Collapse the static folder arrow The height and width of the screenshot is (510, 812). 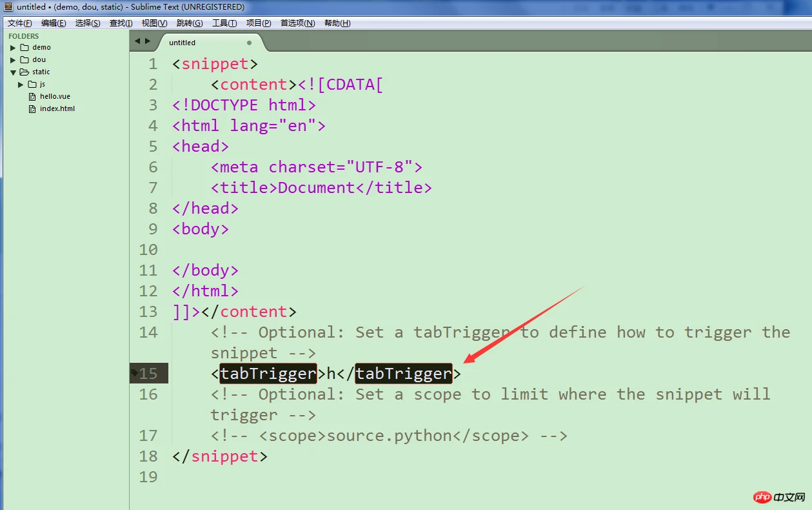click(13, 72)
